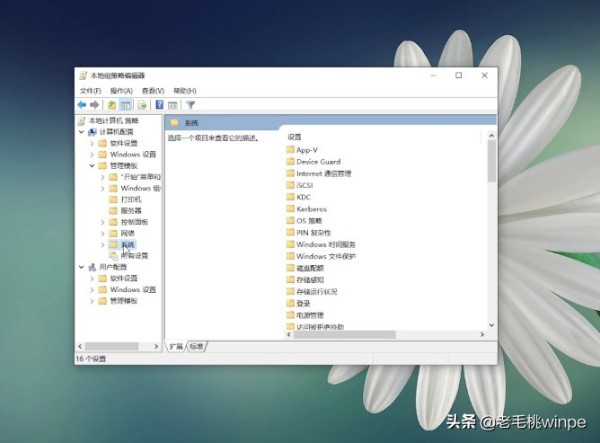
Task: Click the Forward arrow toolbar icon
Action: pyautogui.click(x=95, y=104)
